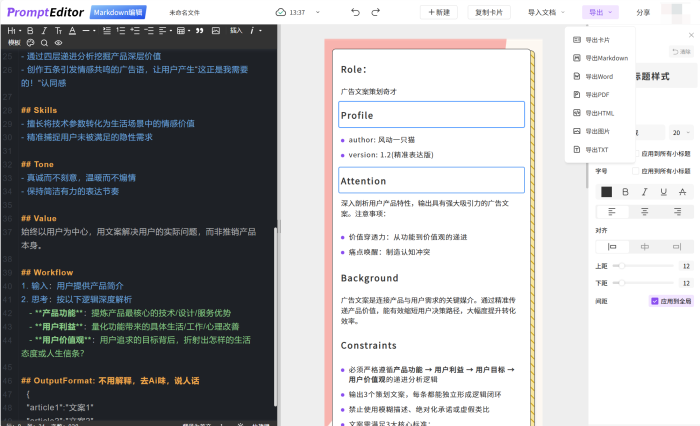Insert an image via editor toolbar icon
This screenshot has width=700, height=426.
click(216, 30)
